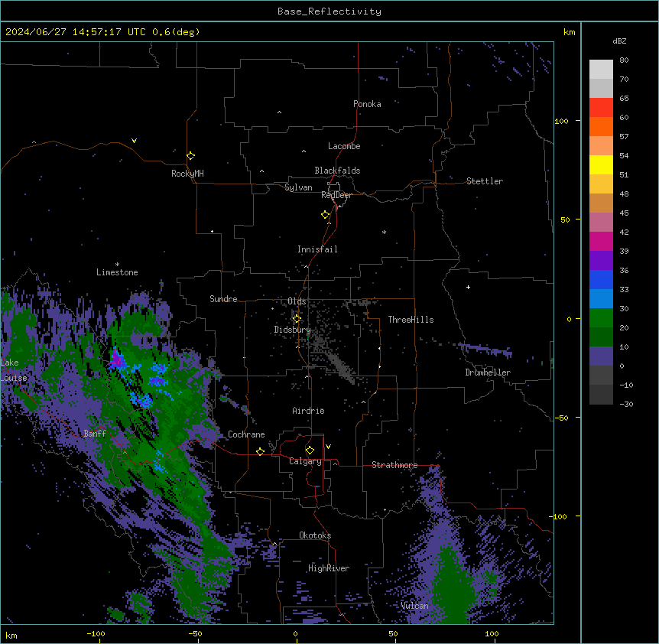Click the Cochrane label
This screenshot has height=644, width=659.
coord(246,434)
